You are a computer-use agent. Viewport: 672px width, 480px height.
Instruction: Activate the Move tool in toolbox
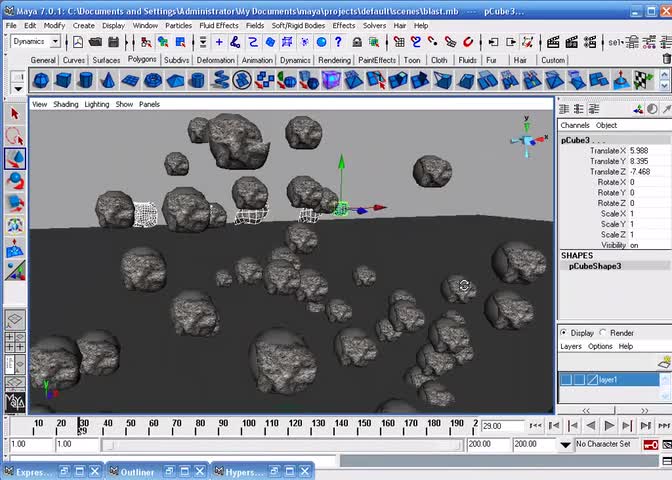(15, 158)
